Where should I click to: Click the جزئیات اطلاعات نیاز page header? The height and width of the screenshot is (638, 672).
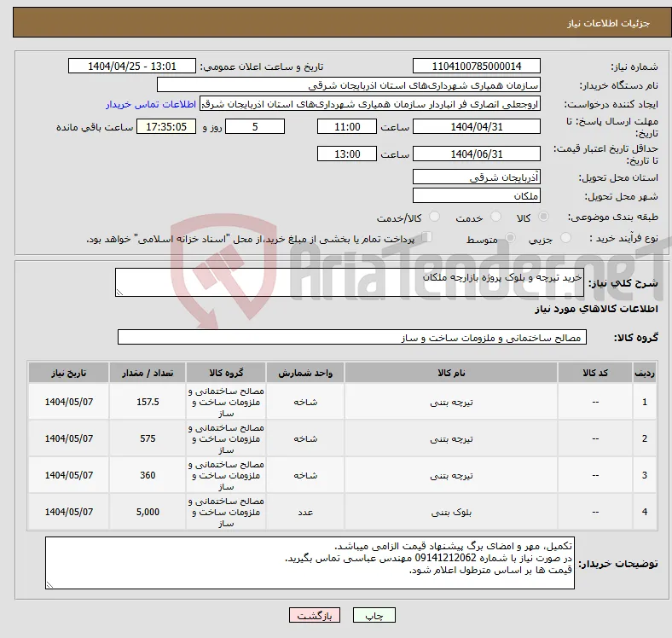(x=609, y=23)
